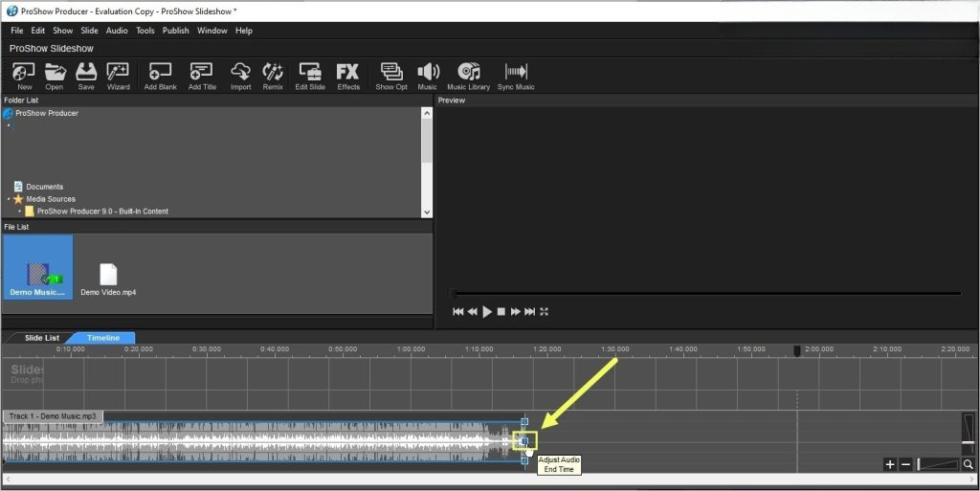Click the 1:00.000 timeline ruler mark

pyautogui.click(x=411, y=349)
